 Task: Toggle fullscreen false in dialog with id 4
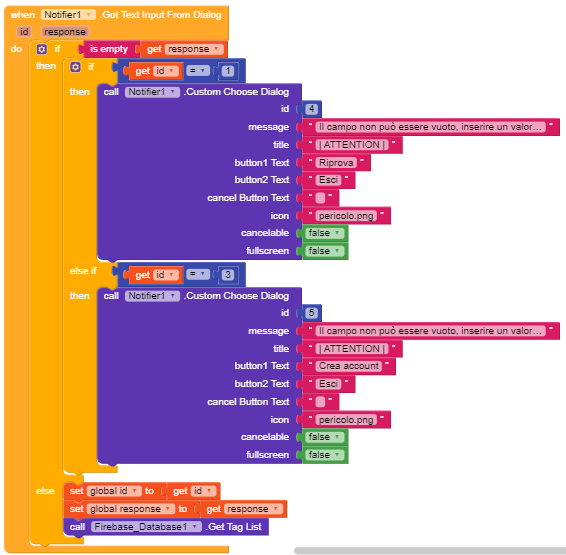(x=325, y=251)
